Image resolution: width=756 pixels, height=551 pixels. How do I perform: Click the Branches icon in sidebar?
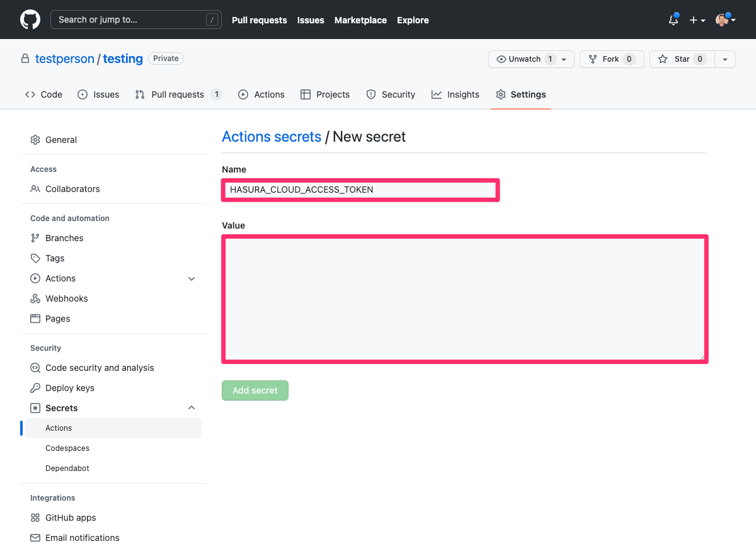coord(35,238)
